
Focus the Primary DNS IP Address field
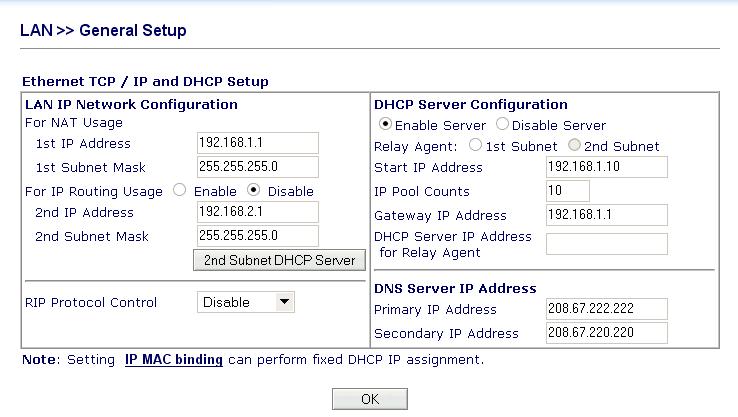click(607, 309)
